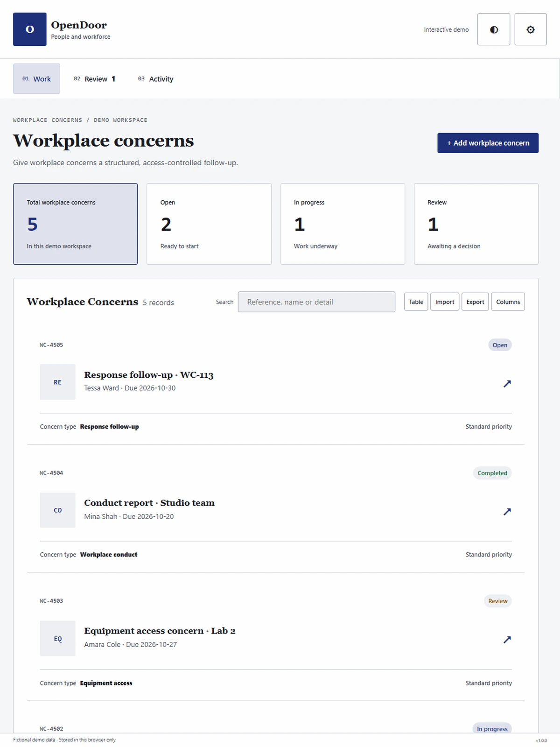Switch to the Review tab
The width and height of the screenshot is (560, 747).
[x=94, y=79]
